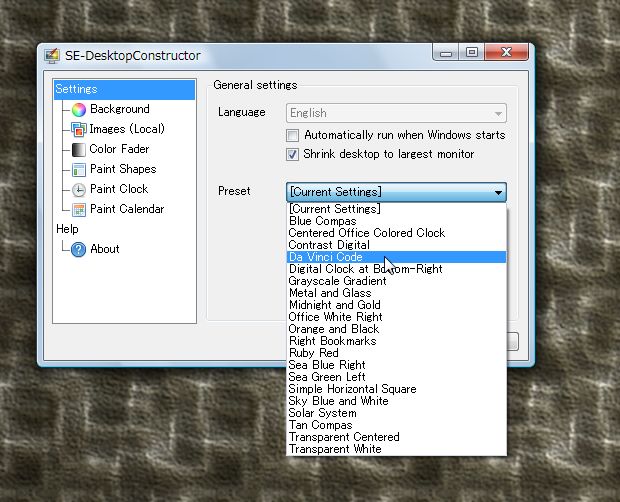Select the Paint Clock label in tree
Image resolution: width=620 pixels, height=502 pixels.
point(119,189)
